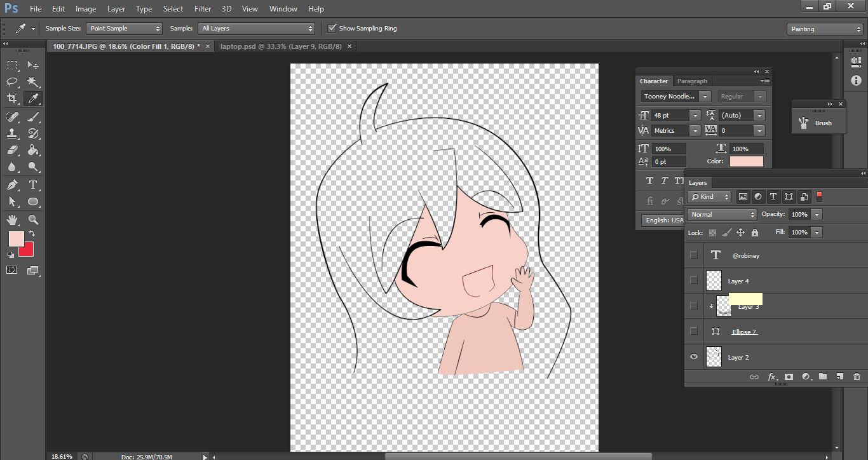Create a new layer
The width and height of the screenshot is (868, 460).
839,377
